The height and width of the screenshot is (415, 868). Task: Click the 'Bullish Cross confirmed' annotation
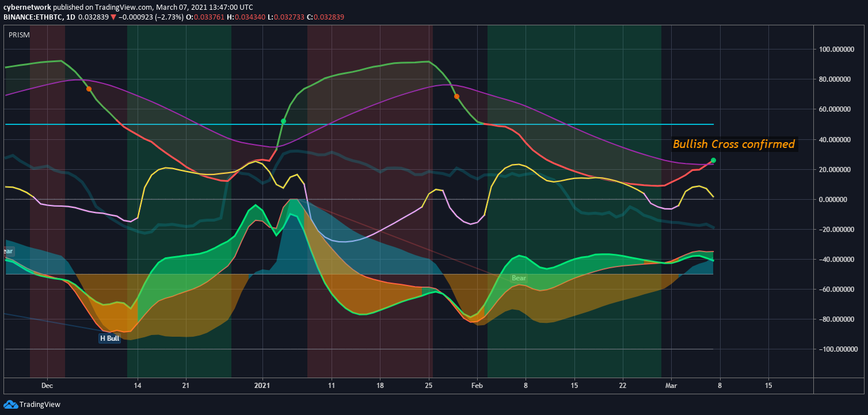(734, 144)
